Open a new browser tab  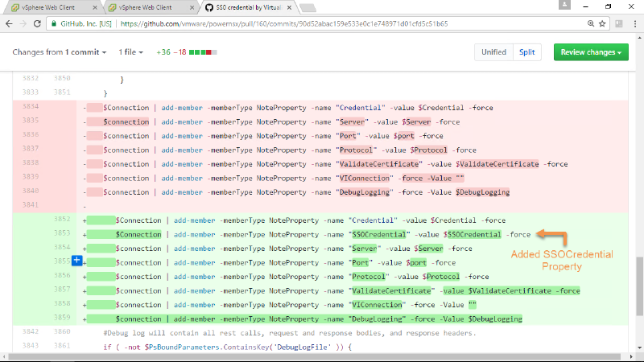pyautogui.click(x=308, y=7)
